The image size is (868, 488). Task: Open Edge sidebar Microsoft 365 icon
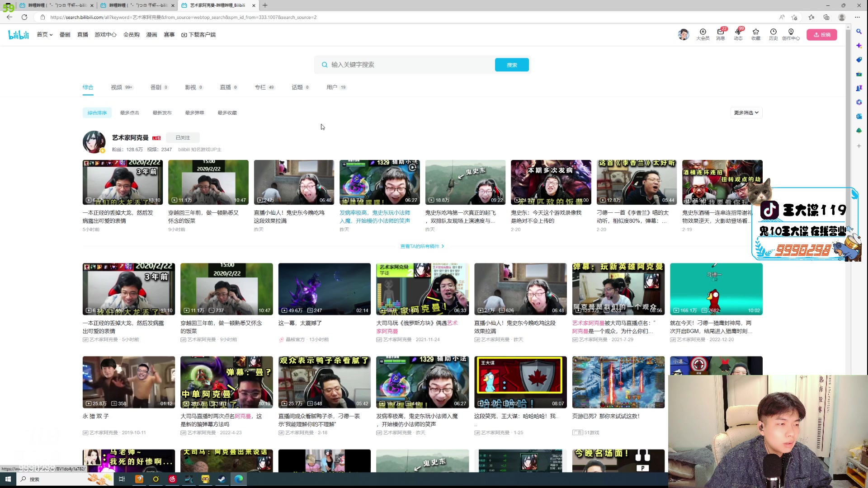point(859,102)
